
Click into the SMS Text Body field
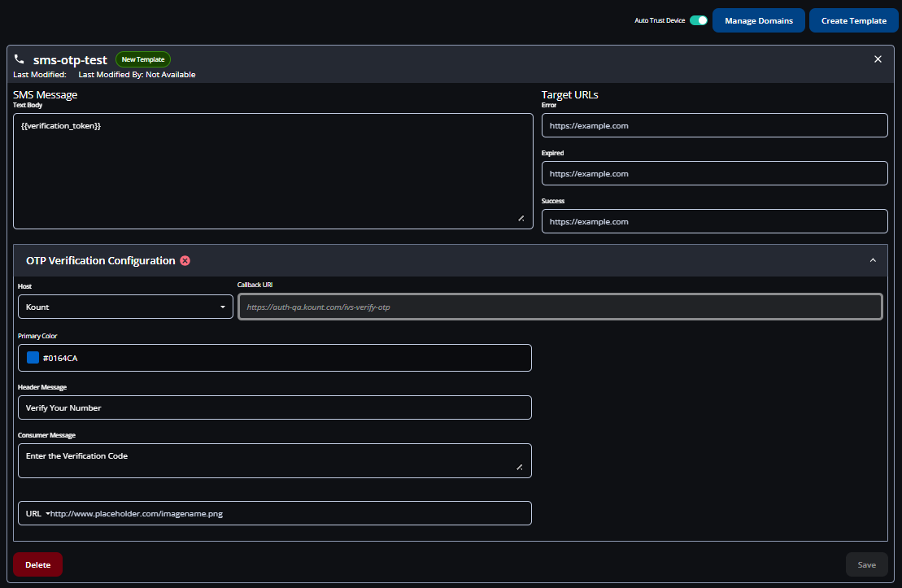273,171
